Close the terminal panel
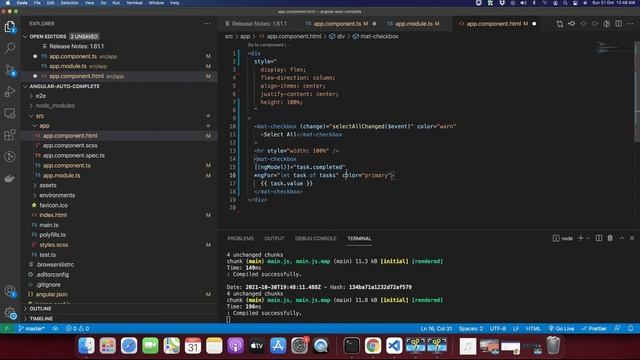The image size is (640, 360). tap(632, 238)
